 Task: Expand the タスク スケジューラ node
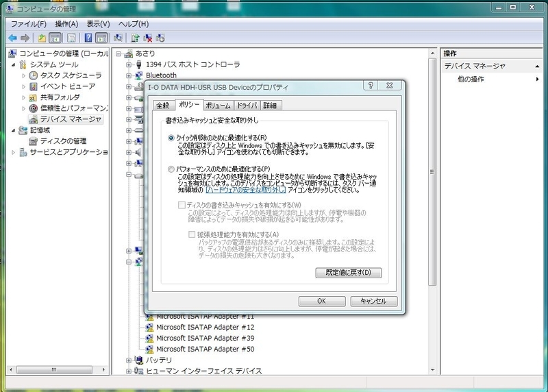click(x=24, y=75)
